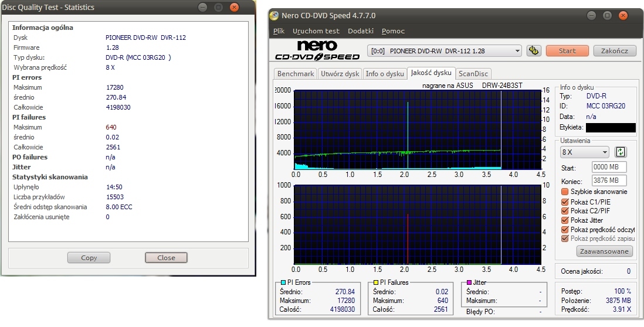
Task: Minimize the Nero CD-DVD Speed window
Action: tap(591, 16)
